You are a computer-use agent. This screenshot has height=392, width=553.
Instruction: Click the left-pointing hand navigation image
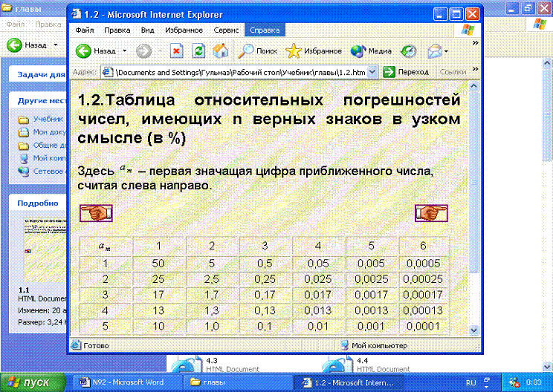pos(95,214)
